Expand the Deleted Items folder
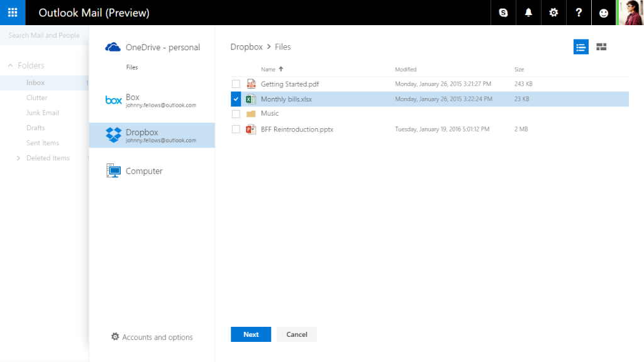Image resolution: width=644 pixels, height=362 pixels. 18,158
